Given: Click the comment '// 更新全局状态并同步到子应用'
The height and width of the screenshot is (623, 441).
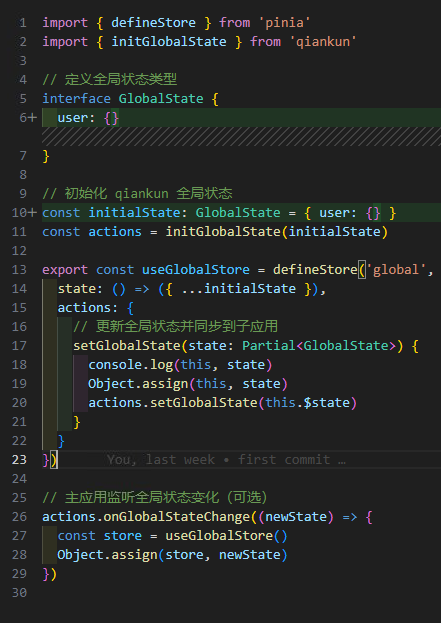Looking at the screenshot, I should (x=175, y=327).
